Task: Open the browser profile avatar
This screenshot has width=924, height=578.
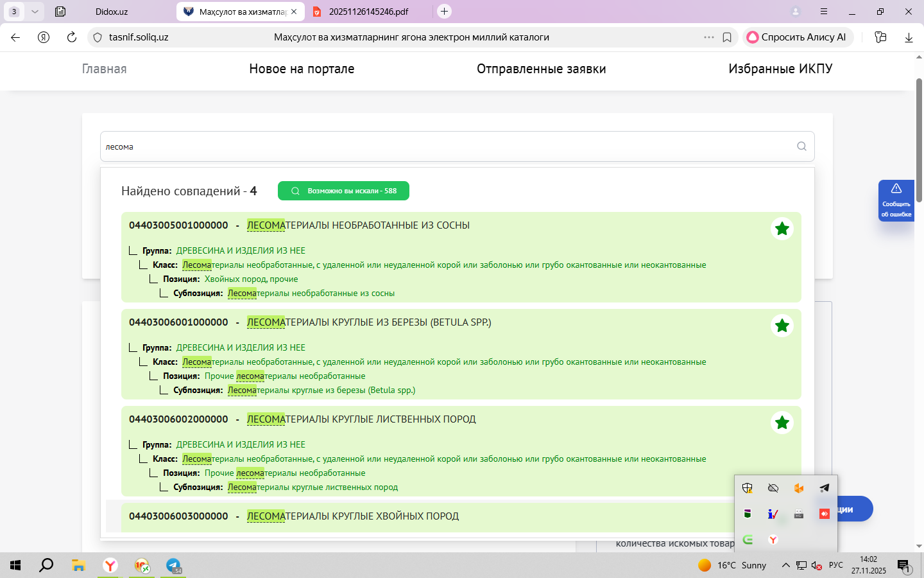Action: point(796,12)
